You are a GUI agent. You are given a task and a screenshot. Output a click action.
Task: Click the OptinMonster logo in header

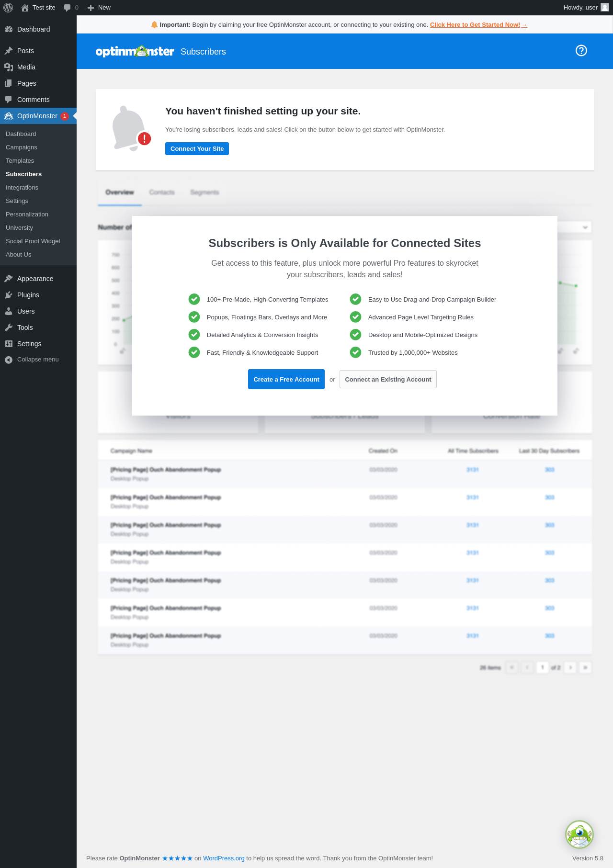pyautogui.click(x=135, y=51)
